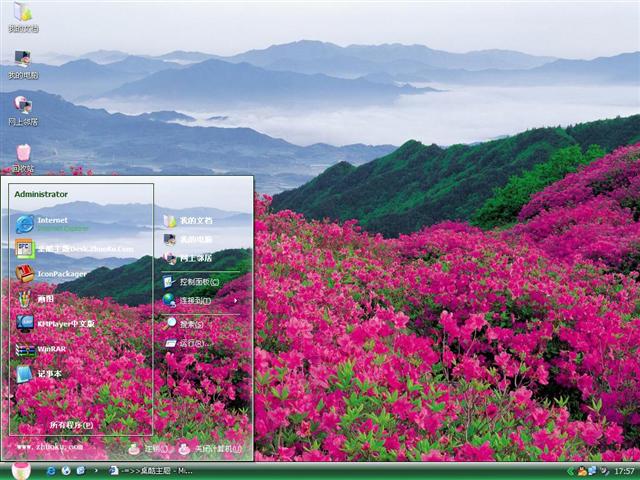The width and height of the screenshot is (640, 480).
Task: Expand the Connect To submenu arrow
Action: click(x=236, y=301)
